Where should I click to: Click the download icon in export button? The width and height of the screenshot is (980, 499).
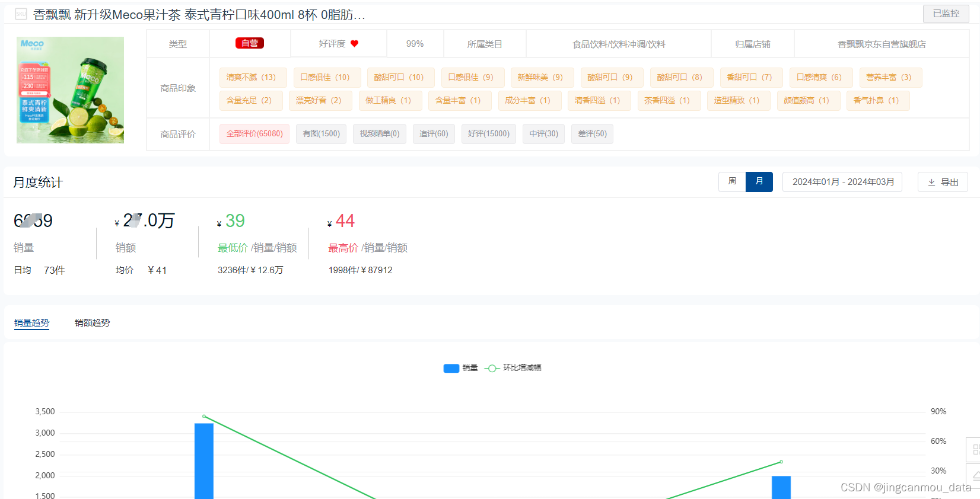[x=931, y=183]
